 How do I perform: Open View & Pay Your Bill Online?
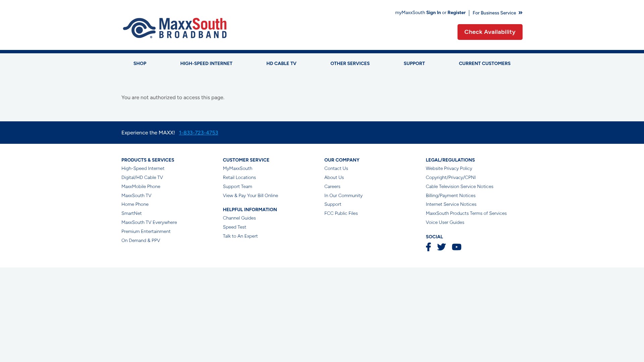[x=251, y=196]
